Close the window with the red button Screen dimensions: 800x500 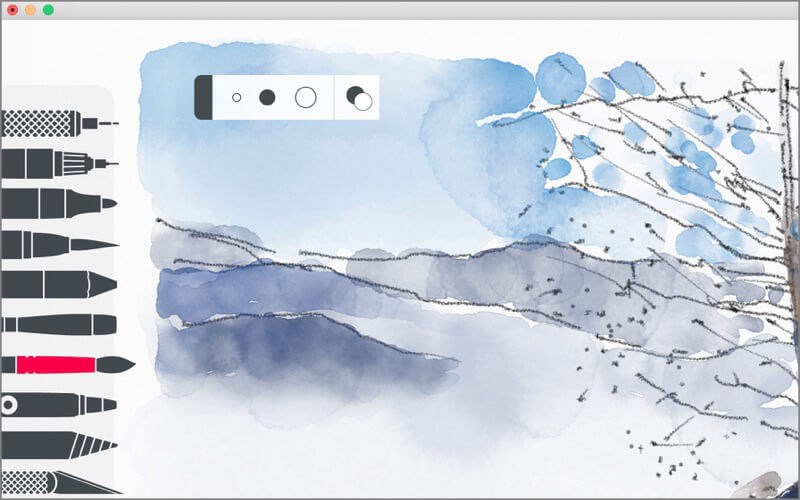13,10
